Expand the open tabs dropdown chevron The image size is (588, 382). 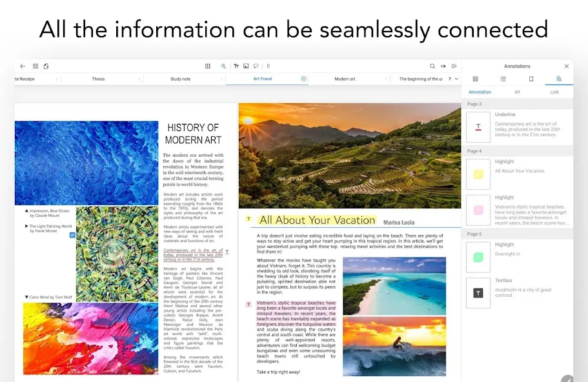pos(456,79)
